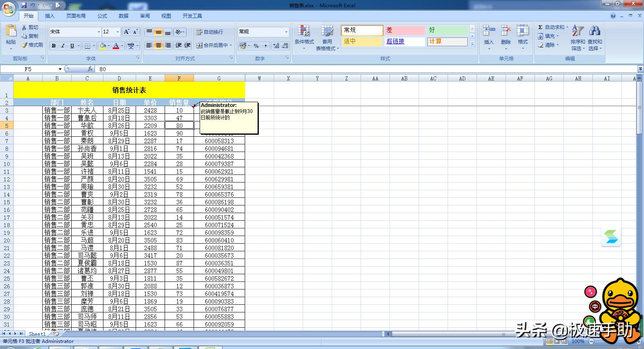
Task: Click the 清除 clear button
Action: pyautogui.click(x=549, y=45)
